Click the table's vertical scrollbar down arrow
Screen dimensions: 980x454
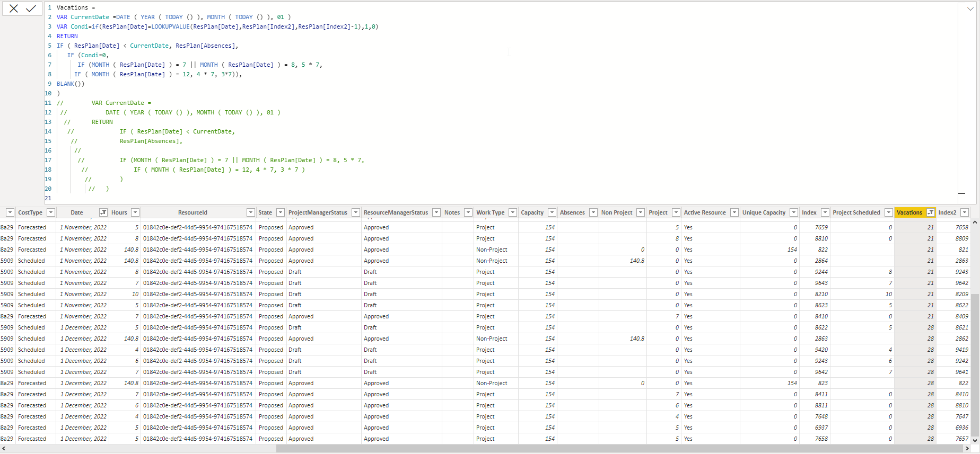click(x=975, y=440)
